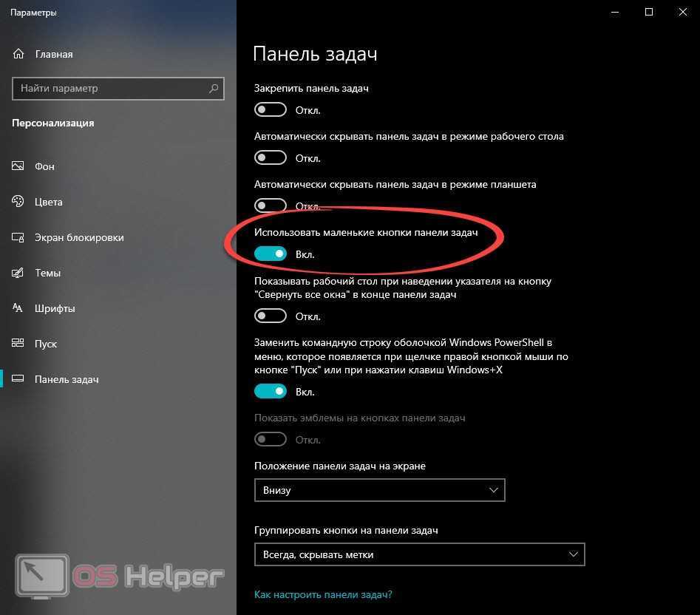Viewport: 700px width, 615px height.
Task: Click the search magnifier icon in Найти параметр
Action: pyautogui.click(x=214, y=89)
